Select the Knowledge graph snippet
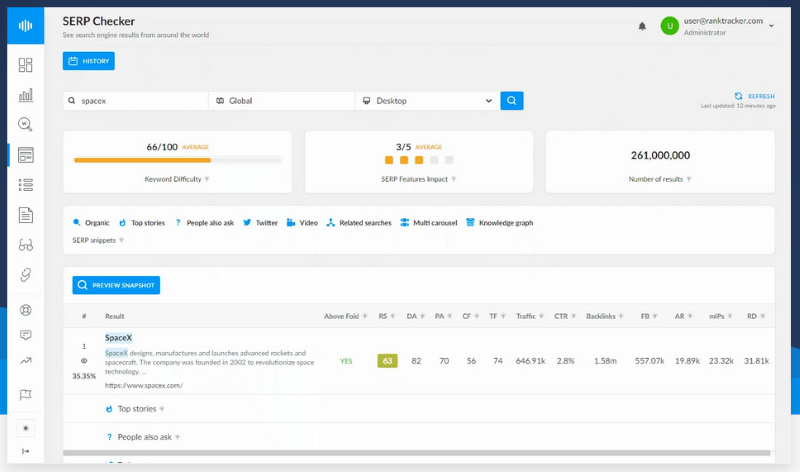 coord(499,223)
